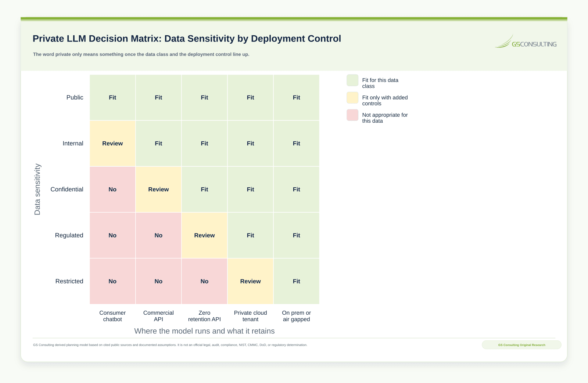Click Public, Zero retention API Fit cell

pos(204,97)
